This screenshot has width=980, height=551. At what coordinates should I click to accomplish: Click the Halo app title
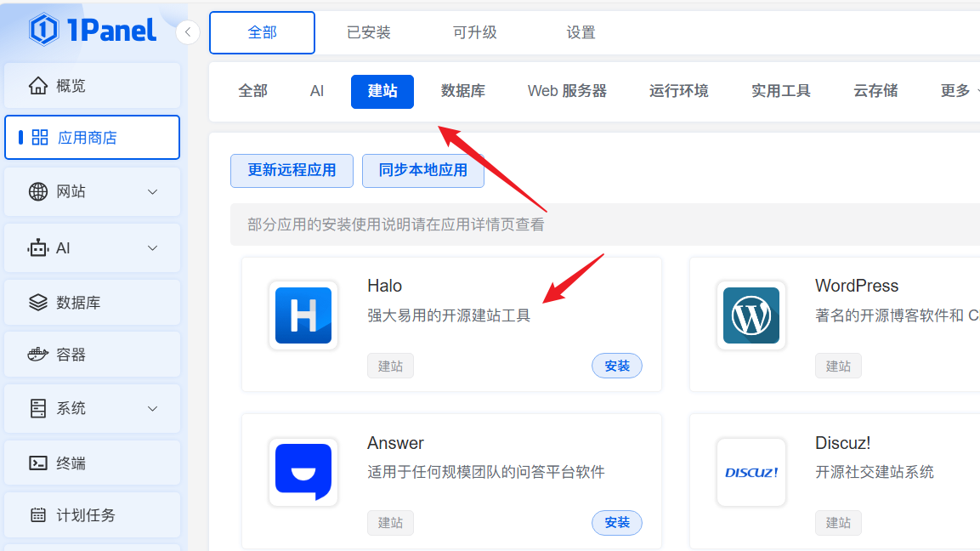click(x=384, y=286)
